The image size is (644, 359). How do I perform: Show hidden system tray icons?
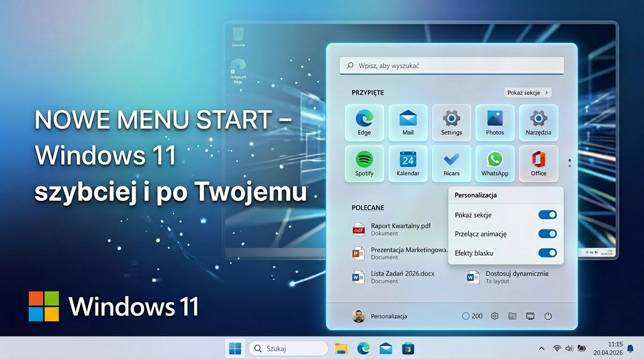click(x=542, y=348)
